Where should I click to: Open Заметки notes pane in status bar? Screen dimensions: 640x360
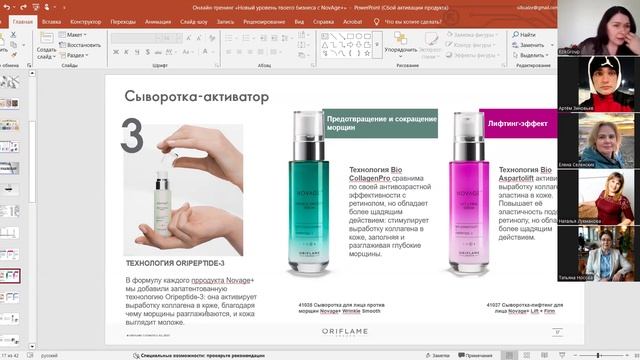pos(437,356)
